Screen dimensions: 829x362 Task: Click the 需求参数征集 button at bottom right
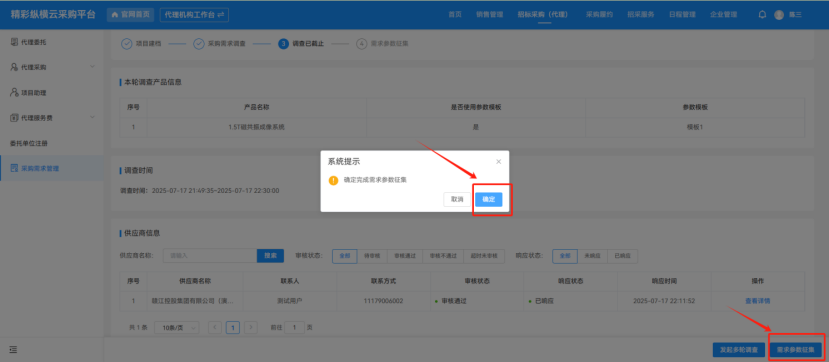click(x=796, y=349)
